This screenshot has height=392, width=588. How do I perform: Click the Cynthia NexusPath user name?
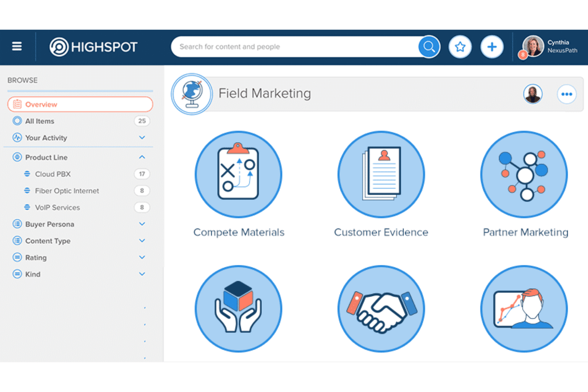click(x=562, y=46)
